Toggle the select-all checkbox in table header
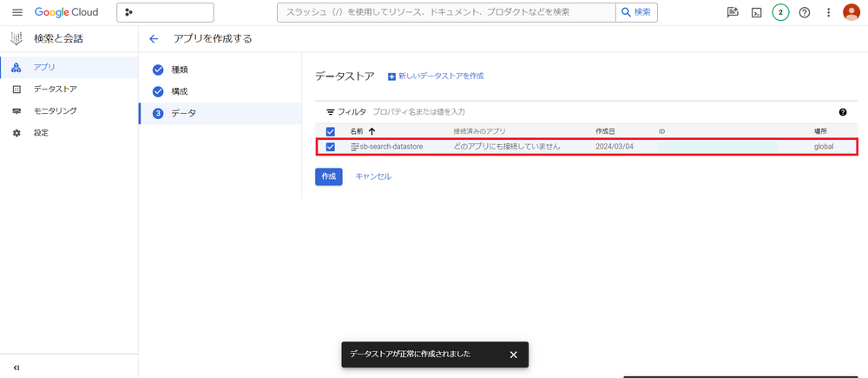 330,131
